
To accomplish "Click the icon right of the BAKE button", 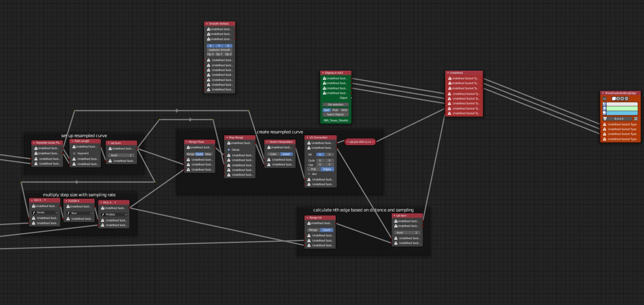I will click(636, 119).
